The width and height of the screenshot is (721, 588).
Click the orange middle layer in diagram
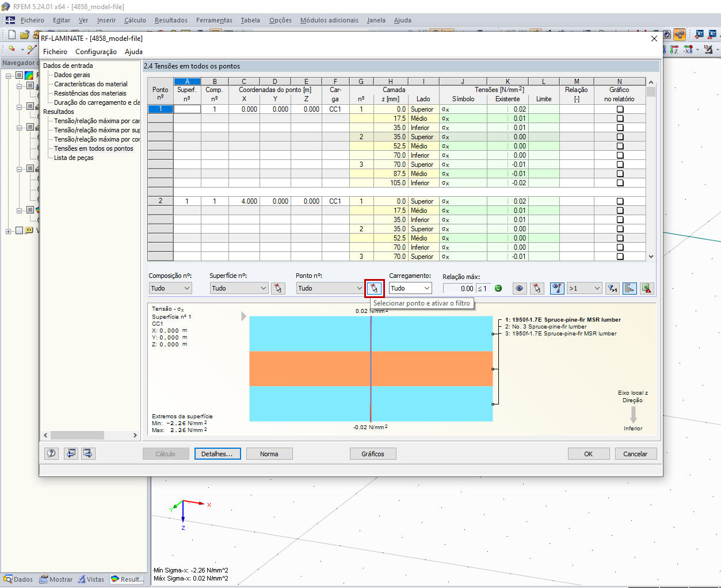pyautogui.click(x=371, y=369)
